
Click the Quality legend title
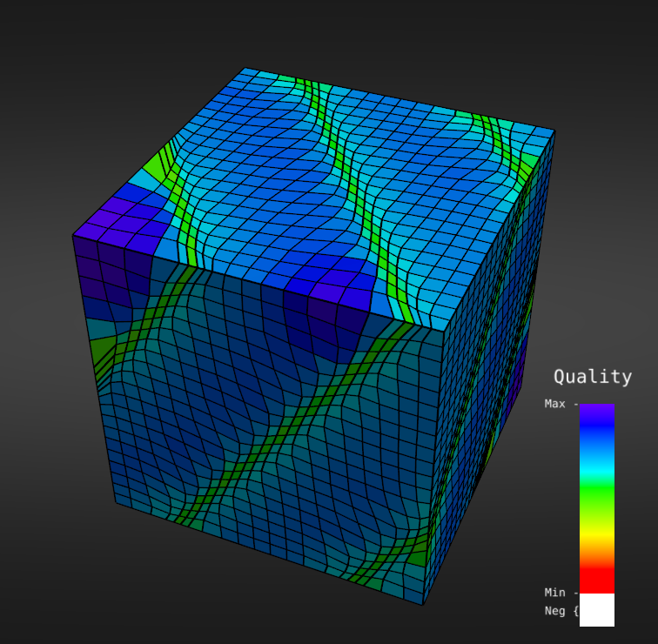click(593, 377)
